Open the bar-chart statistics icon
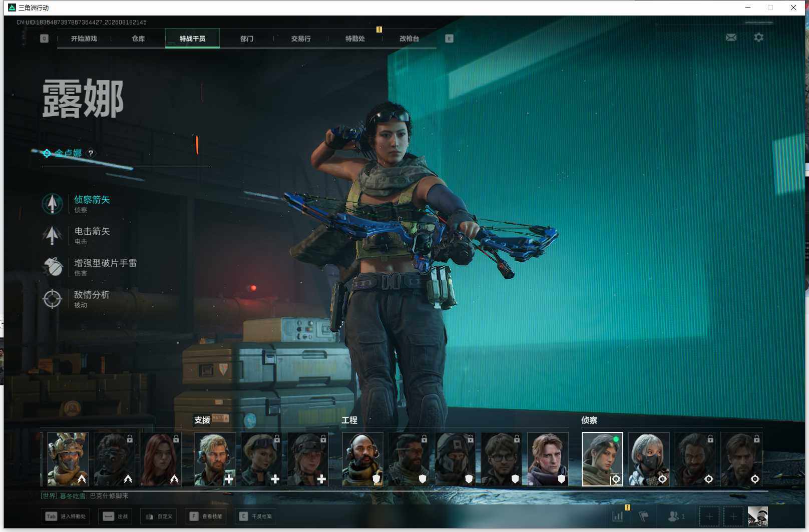 click(618, 516)
